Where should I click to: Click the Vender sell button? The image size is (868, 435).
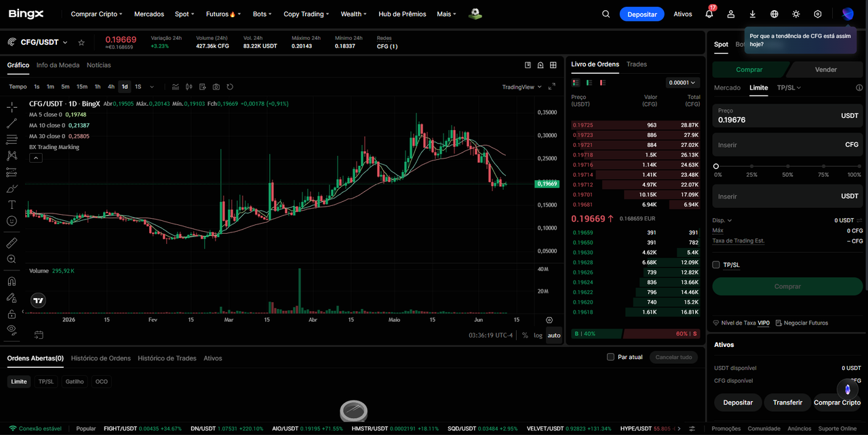pyautogui.click(x=825, y=69)
